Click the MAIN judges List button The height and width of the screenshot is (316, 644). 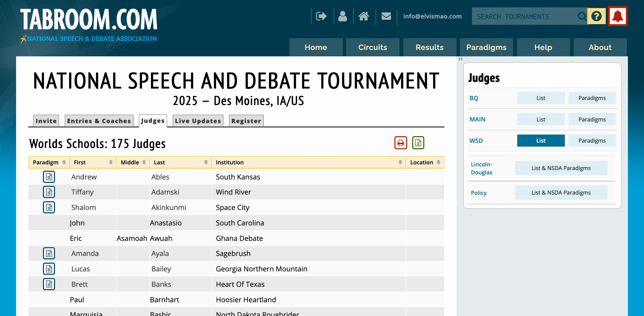(541, 119)
